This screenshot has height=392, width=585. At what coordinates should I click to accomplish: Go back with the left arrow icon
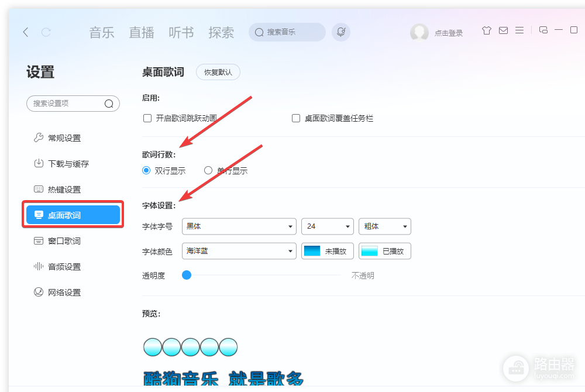pyautogui.click(x=26, y=32)
